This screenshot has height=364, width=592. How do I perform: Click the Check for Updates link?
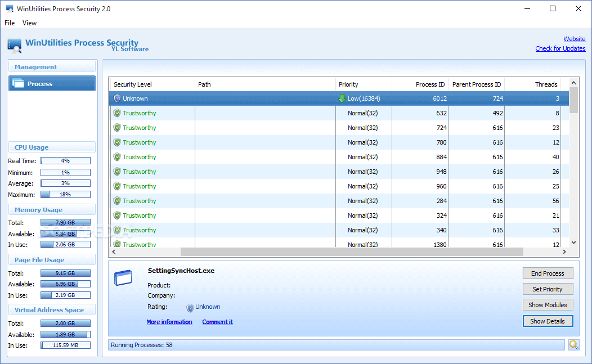click(560, 48)
